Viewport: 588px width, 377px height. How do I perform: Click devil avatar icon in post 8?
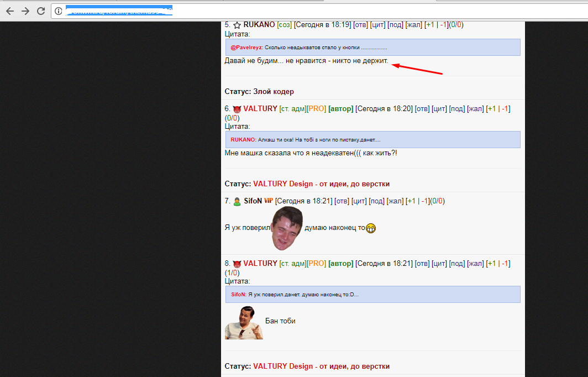237,264
